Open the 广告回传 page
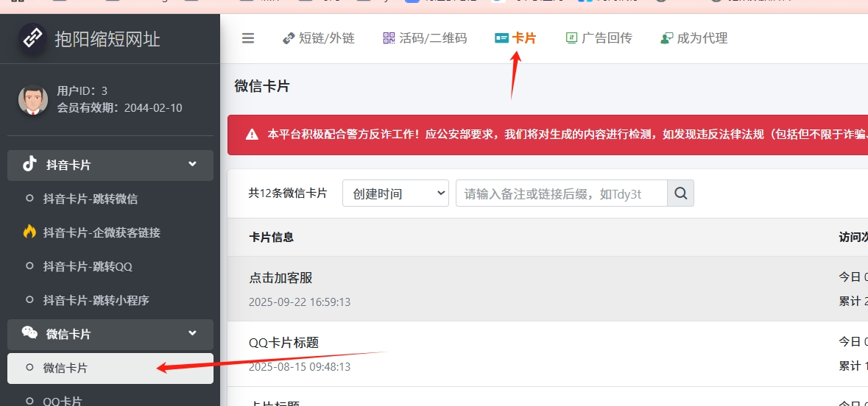 pos(599,38)
